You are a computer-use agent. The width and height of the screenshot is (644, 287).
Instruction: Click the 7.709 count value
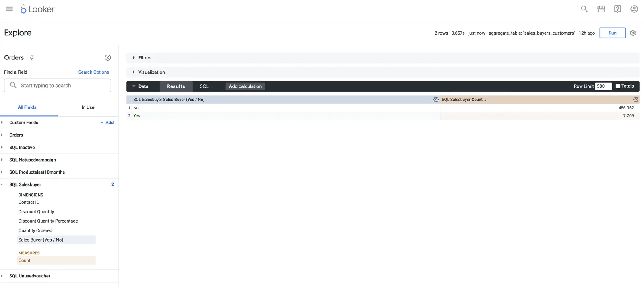pos(628,116)
